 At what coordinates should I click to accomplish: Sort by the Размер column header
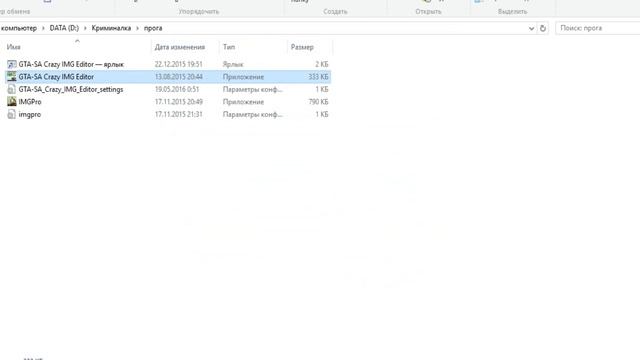coord(302,47)
